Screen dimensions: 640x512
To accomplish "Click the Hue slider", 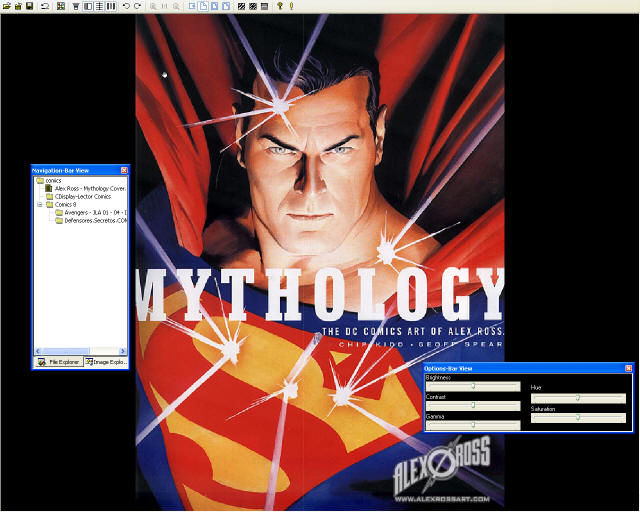I will [578, 398].
